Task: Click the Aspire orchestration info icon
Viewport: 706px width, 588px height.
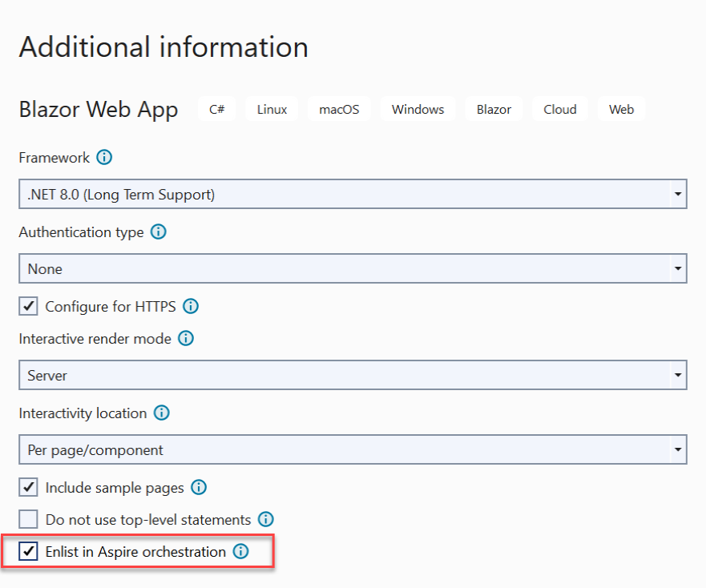Action: 240,551
